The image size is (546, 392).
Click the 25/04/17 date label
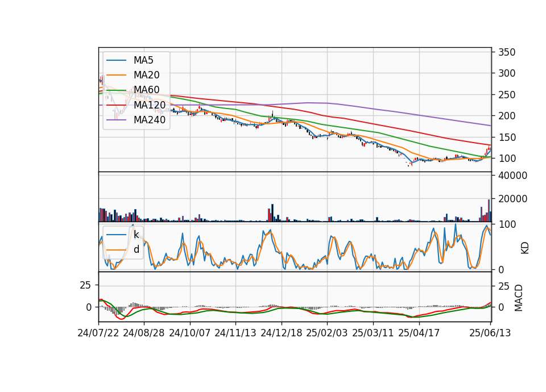[419, 333]
